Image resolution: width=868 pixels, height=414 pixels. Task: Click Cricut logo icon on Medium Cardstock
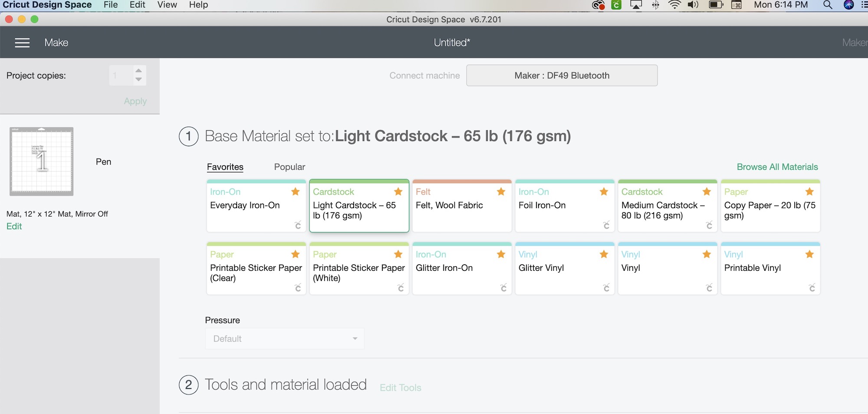click(x=709, y=225)
